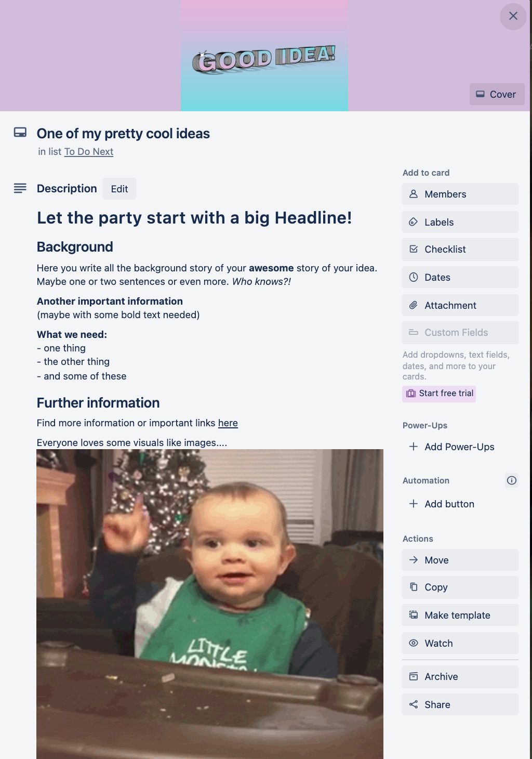
Task: Click the Attachment paperclip icon
Action: click(414, 305)
